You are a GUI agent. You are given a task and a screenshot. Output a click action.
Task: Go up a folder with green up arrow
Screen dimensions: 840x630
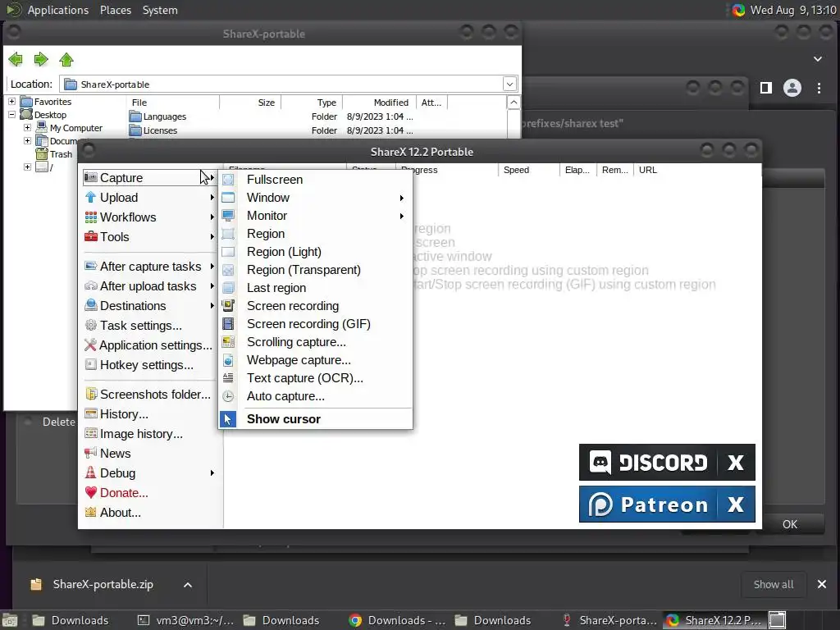click(x=66, y=59)
